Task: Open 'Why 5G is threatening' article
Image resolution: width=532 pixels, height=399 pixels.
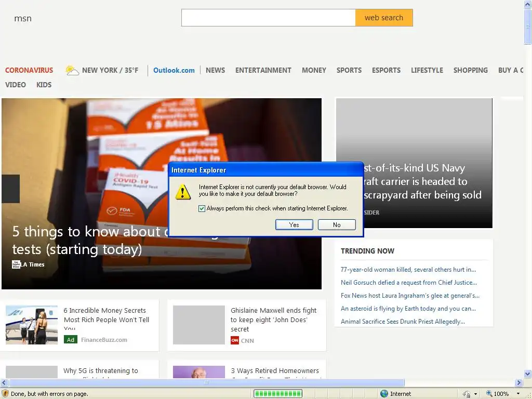Action: coord(101,371)
